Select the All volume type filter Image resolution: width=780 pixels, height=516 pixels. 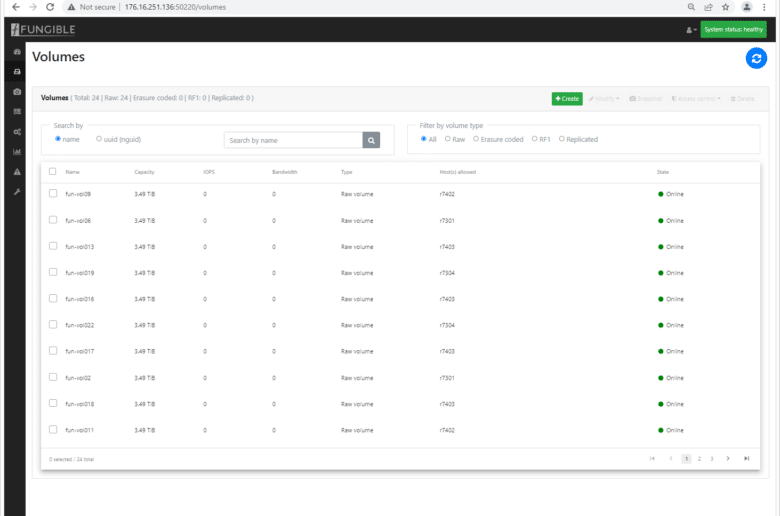point(424,139)
